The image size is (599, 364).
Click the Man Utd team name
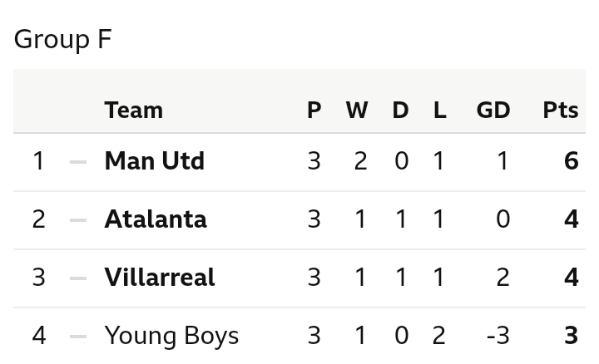click(x=155, y=160)
